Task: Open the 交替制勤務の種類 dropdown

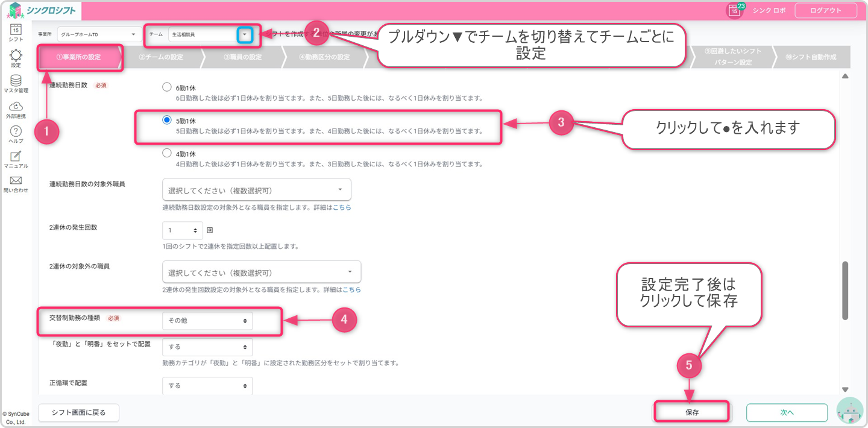Action: point(207,321)
